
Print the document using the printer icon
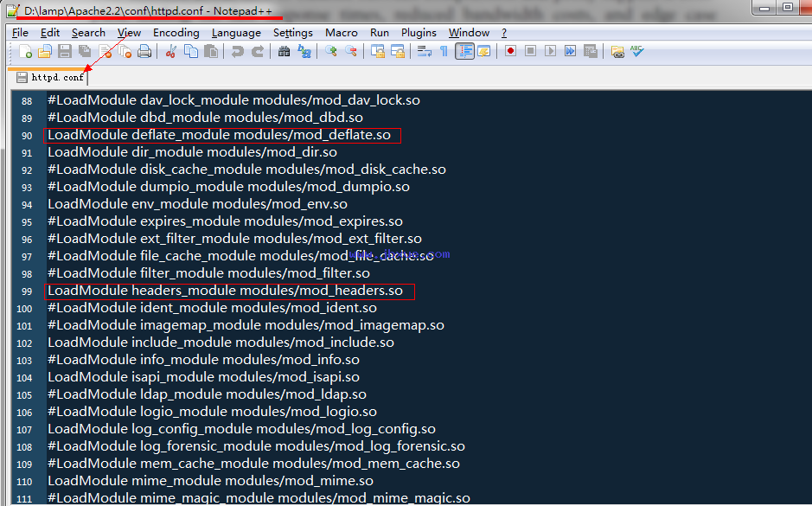point(144,51)
